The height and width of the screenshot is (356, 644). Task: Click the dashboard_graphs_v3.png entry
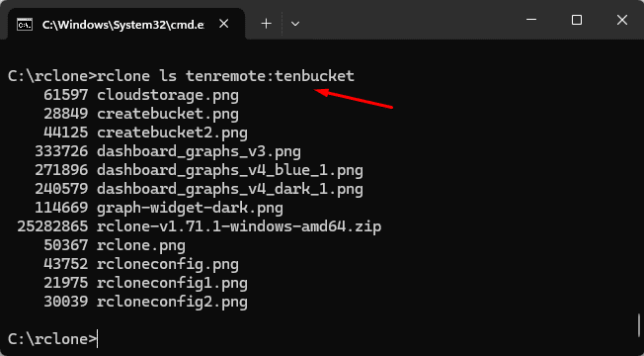pyautogui.click(x=199, y=151)
